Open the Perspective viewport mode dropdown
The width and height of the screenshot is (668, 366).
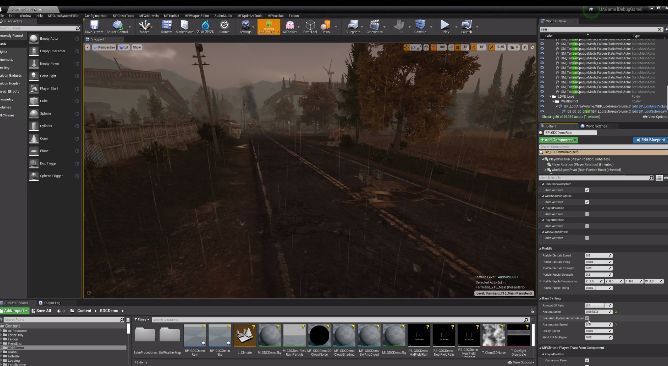tap(104, 47)
